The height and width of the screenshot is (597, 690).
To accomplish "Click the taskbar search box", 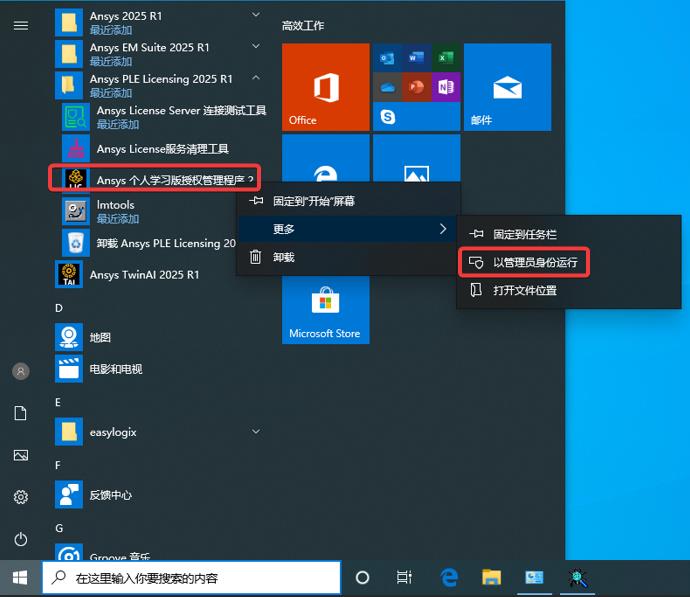I will pos(191,578).
